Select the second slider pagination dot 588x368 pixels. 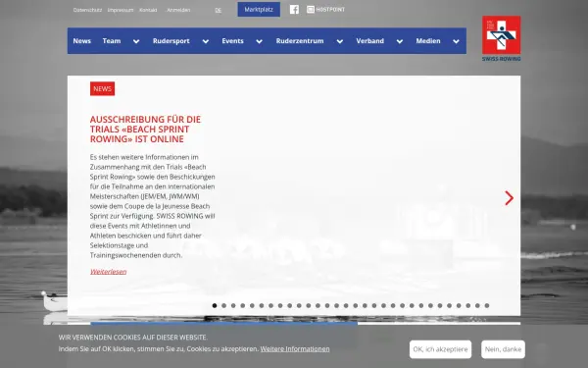tap(223, 305)
